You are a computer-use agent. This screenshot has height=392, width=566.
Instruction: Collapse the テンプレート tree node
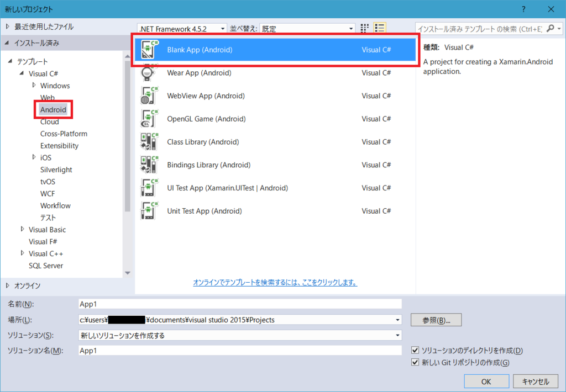[10, 61]
